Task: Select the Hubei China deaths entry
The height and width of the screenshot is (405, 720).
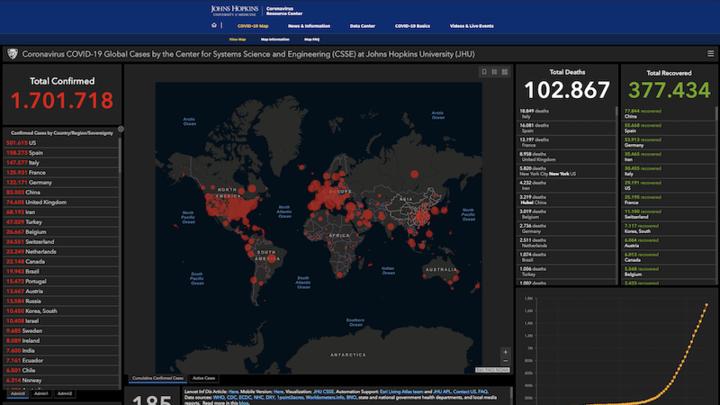Action: coord(567,200)
